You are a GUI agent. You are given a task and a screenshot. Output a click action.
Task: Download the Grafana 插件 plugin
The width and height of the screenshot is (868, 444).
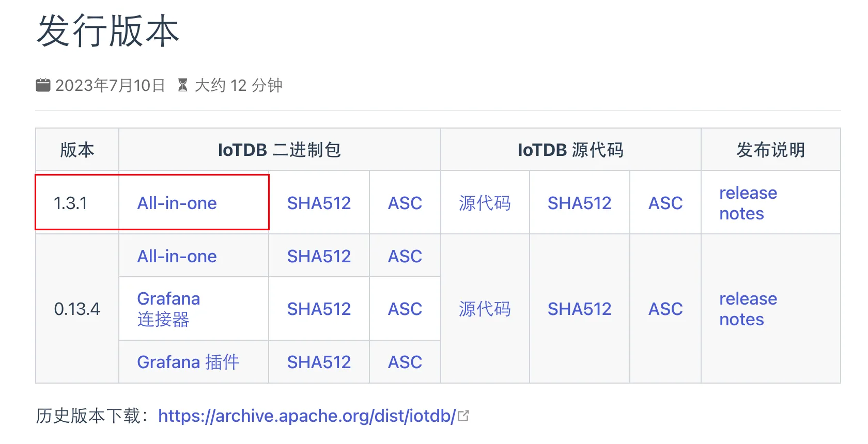pos(189,361)
